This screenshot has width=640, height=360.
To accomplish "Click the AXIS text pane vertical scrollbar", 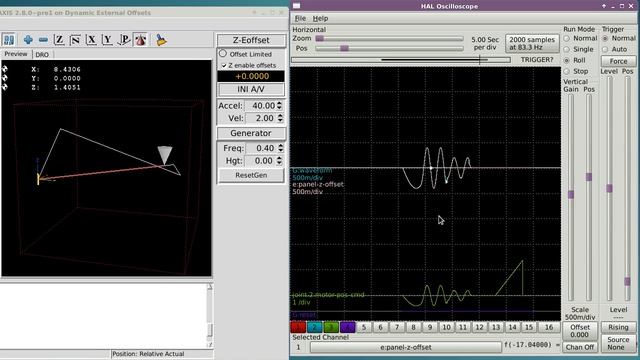I will [210, 315].
